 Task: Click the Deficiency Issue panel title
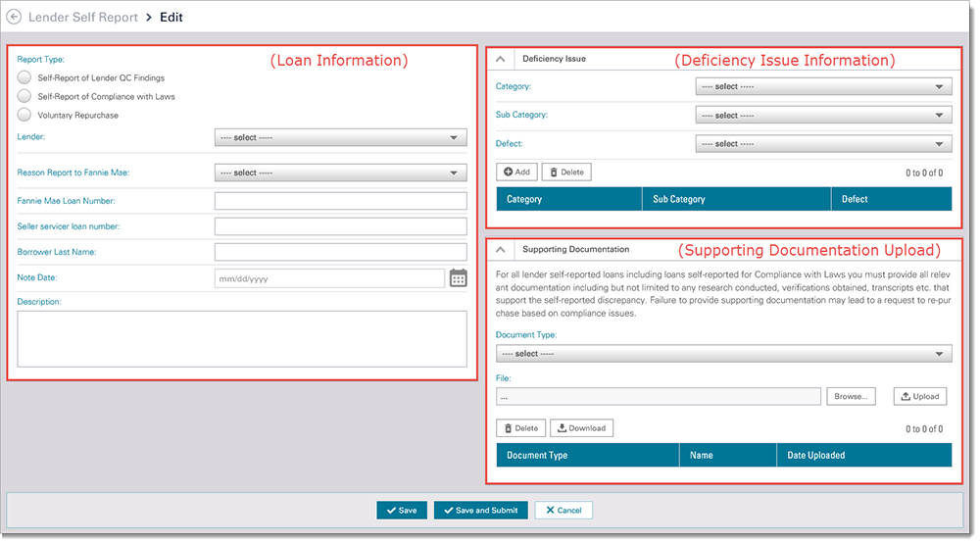coord(554,59)
